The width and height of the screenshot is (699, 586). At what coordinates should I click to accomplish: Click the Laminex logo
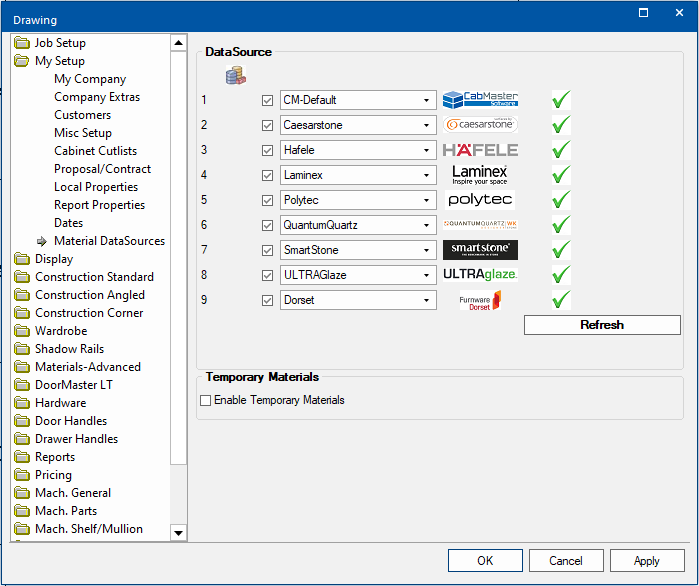(480, 175)
